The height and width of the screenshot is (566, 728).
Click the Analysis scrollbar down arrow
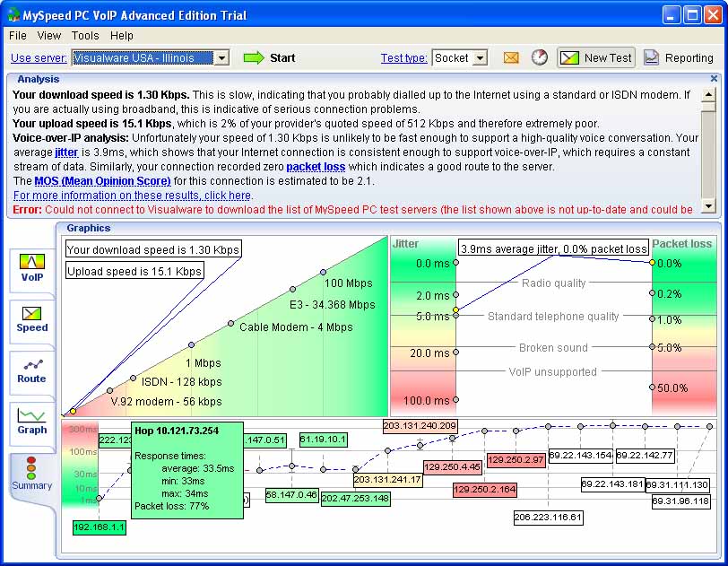(708, 206)
